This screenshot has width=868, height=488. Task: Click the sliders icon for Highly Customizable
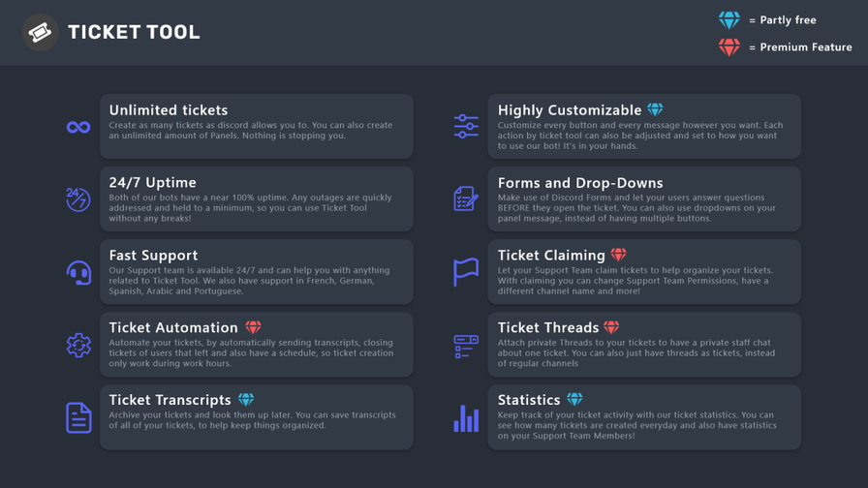point(466,126)
